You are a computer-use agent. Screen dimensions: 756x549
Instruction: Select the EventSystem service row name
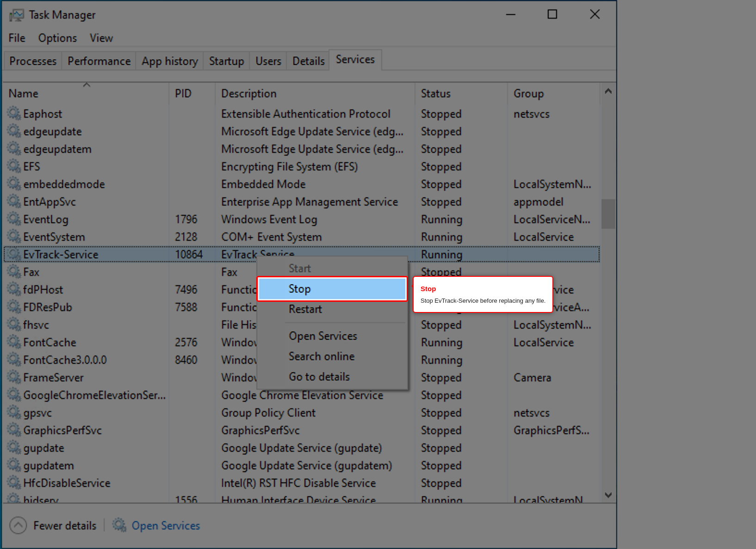[54, 237]
